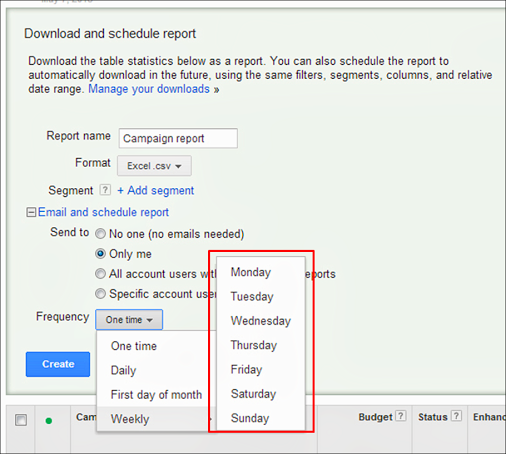Select Thursday in the weekday submenu
The width and height of the screenshot is (506, 454).
tap(261, 345)
